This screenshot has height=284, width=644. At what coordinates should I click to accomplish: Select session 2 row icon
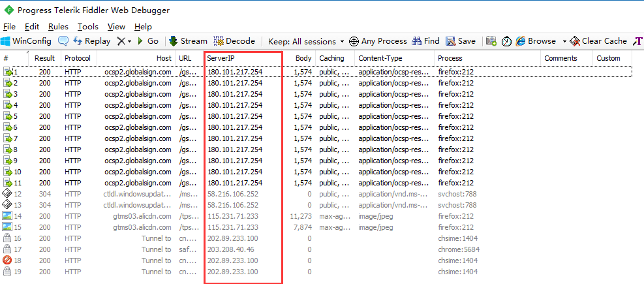point(8,83)
